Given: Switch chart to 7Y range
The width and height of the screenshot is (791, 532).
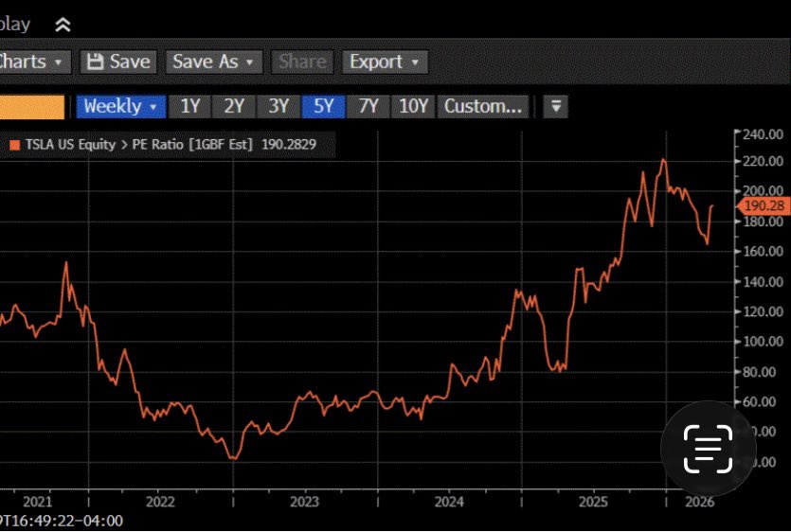Looking at the screenshot, I should (x=368, y=106).
